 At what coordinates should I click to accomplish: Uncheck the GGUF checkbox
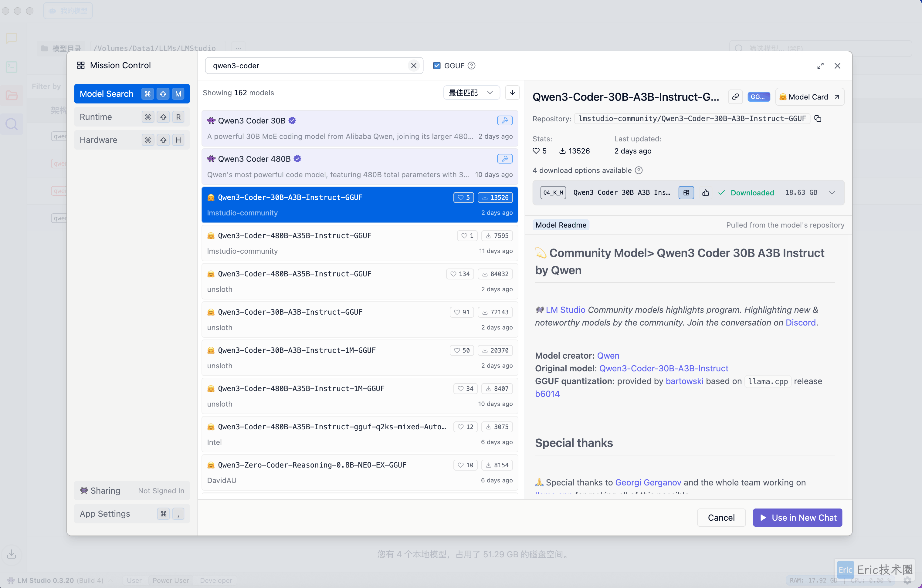pos(436,66)
